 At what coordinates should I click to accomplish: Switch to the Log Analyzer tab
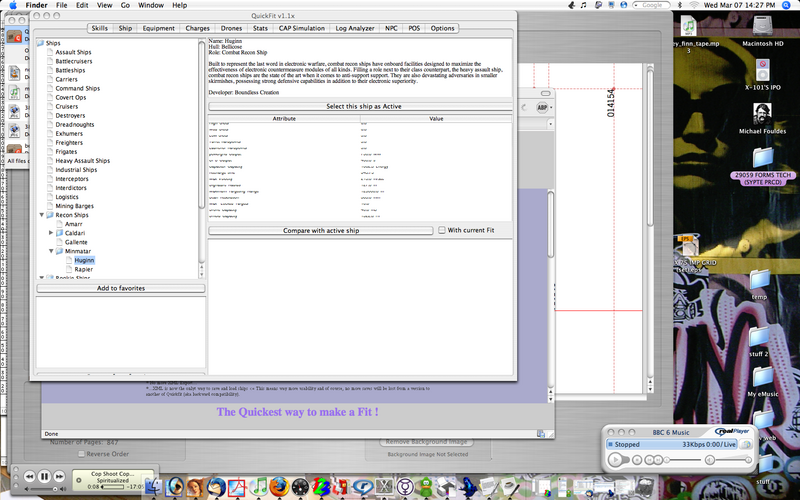(355, 28)
